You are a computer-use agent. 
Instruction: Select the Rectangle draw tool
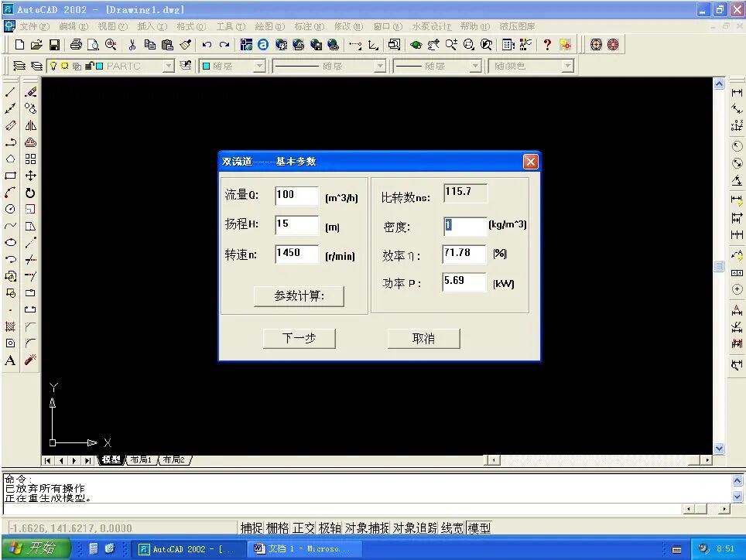(x=10, y=176)
